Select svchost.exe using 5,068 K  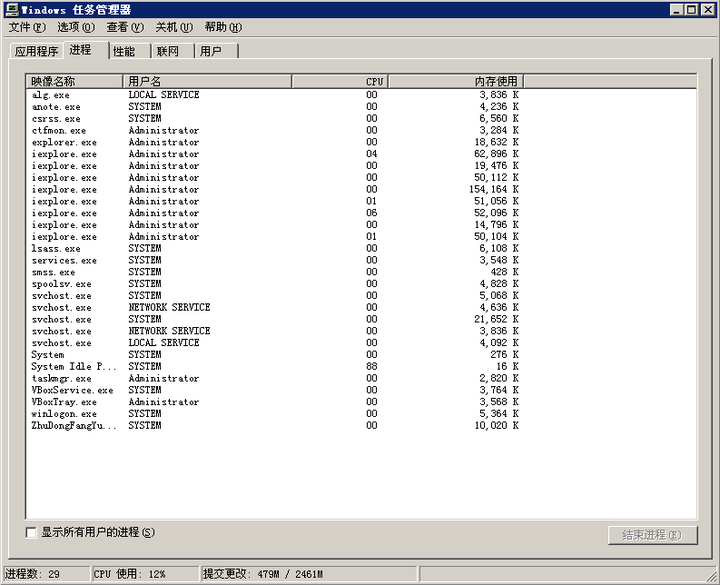pyautogui.click(x=275, y=296)
